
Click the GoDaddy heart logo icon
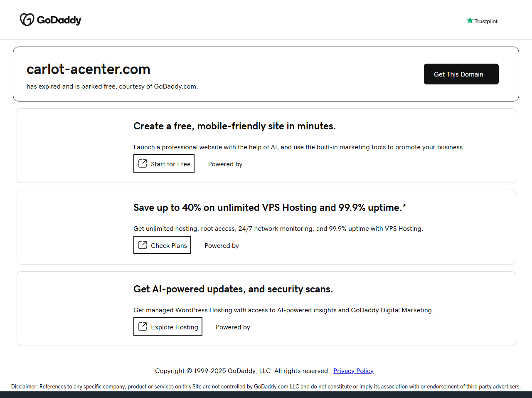coord(27,20)
